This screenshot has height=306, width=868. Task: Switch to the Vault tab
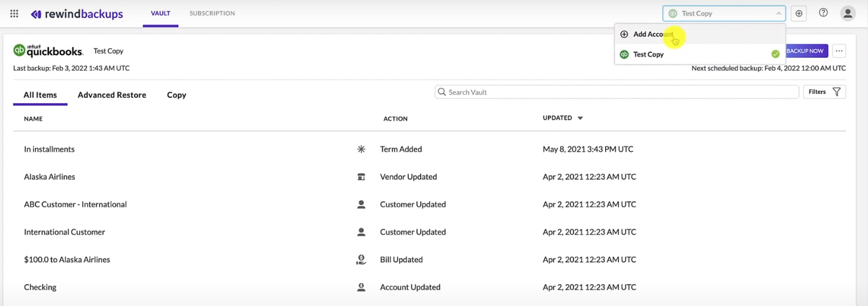pos(160,13)
